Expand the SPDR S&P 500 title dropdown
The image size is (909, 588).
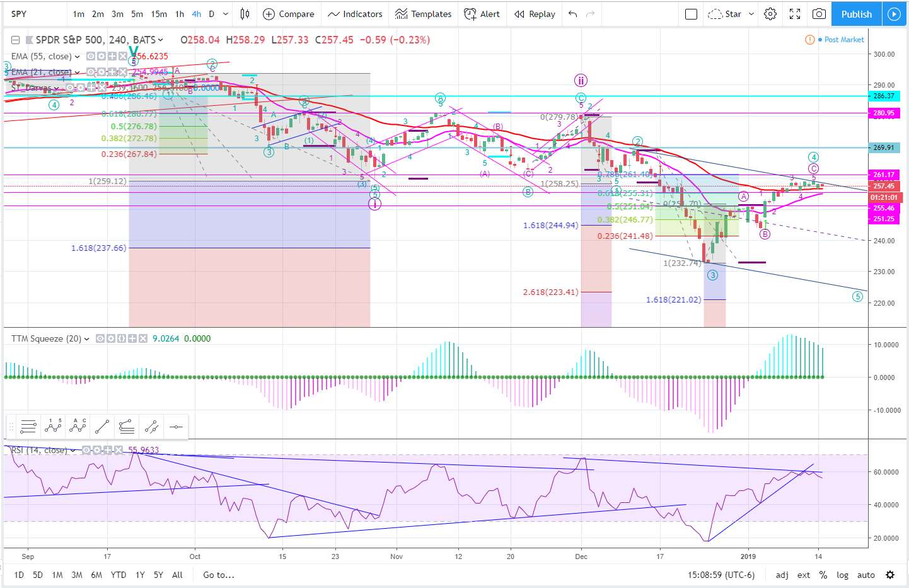click(x=161, y=40)
